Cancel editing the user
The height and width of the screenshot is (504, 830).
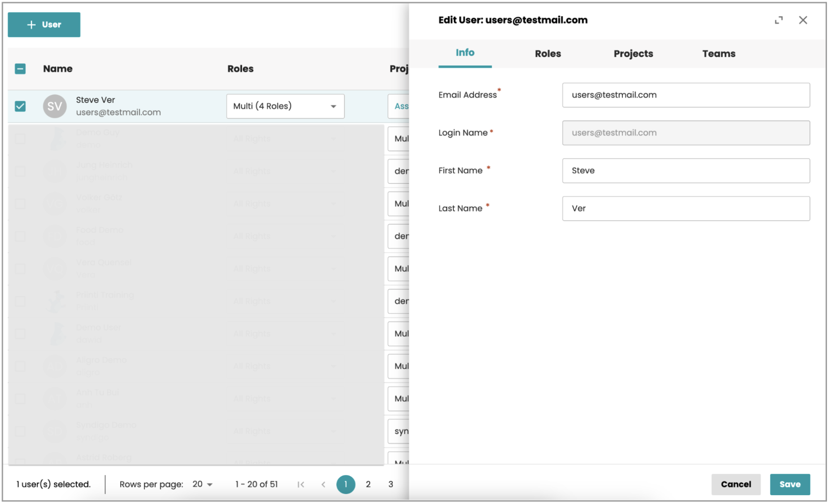point(735,484)
